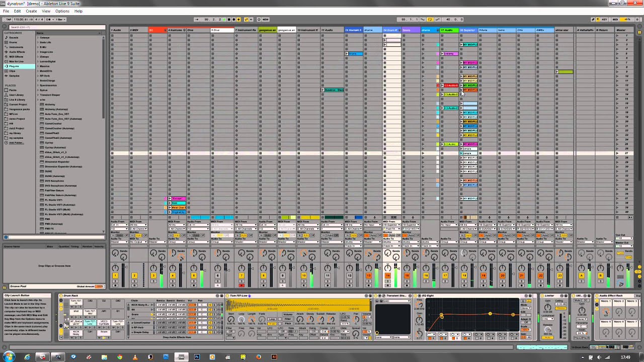Launch the Drums clip on Kontakt track
644x362 pixels.
[x=347, y=53]
